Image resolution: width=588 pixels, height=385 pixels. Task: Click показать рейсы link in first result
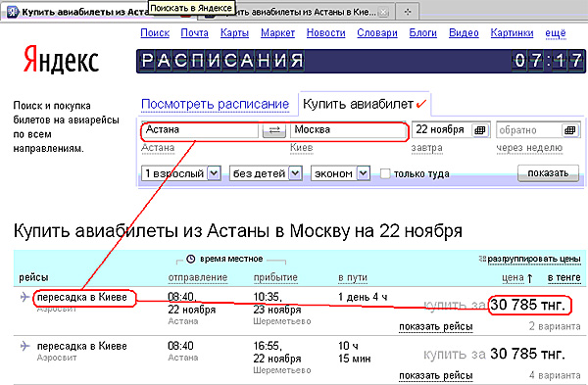coord(435,327)
